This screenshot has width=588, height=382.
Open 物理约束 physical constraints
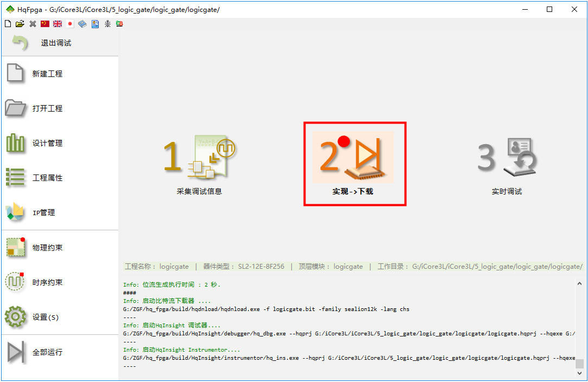47,248
